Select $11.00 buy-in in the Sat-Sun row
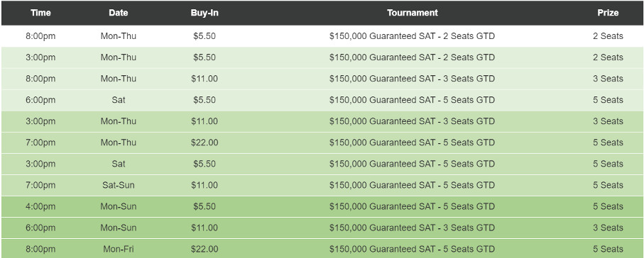 204,185
